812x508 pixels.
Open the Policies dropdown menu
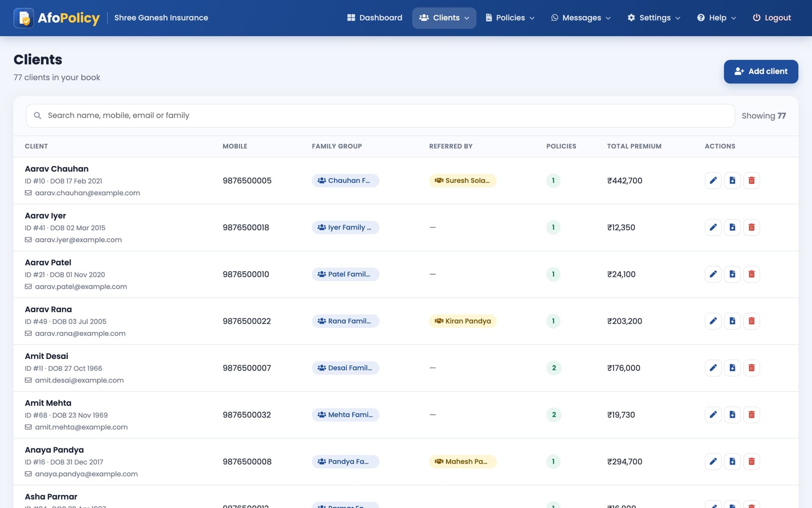pos(510,18)
